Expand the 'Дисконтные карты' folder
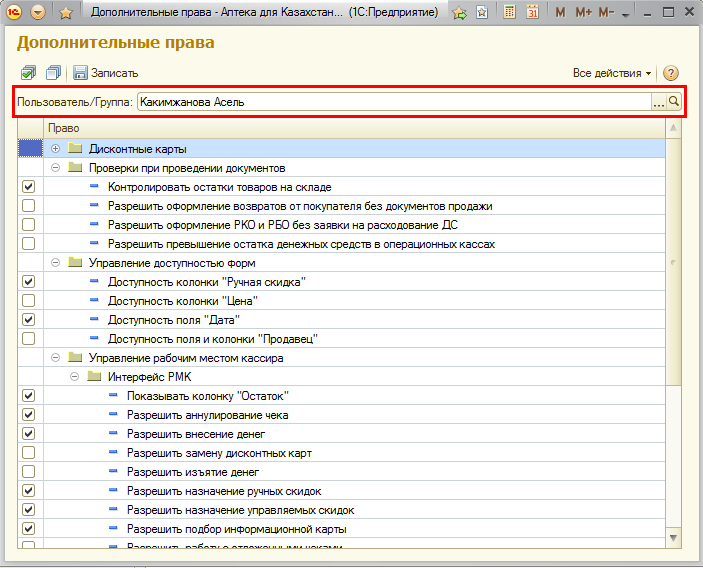The height and width of the screenshot is (568, 703). [x=56, y=149]
